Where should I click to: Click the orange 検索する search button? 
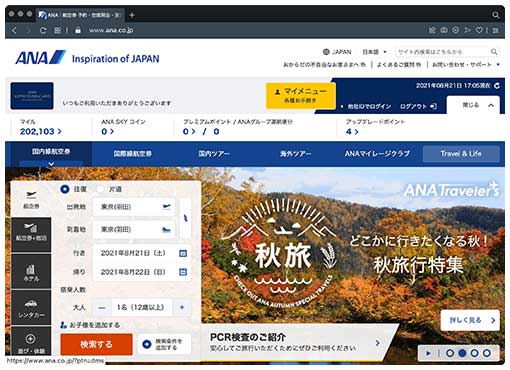pos(97,344)
